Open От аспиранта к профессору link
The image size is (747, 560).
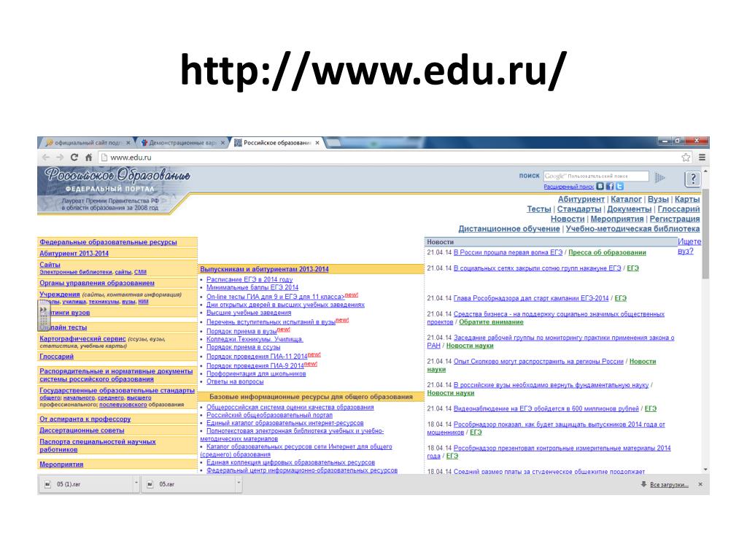(85, 419)
